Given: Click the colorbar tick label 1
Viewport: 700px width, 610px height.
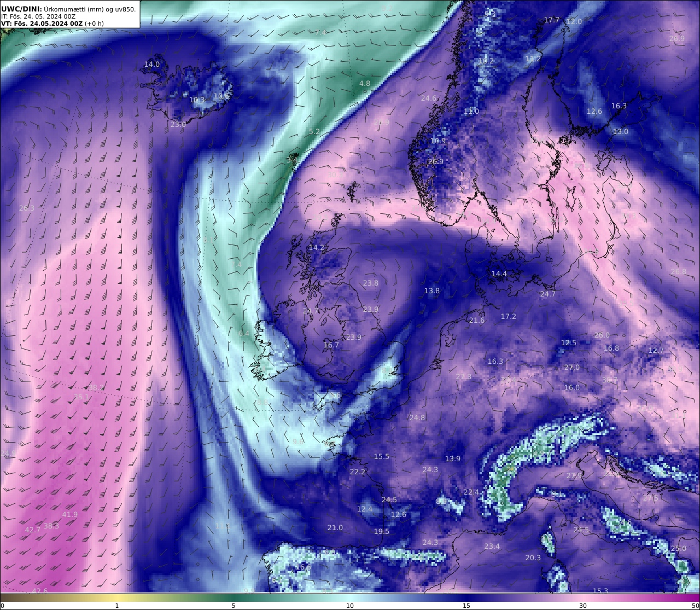Looking at the screenshot, I should click(117, 606).
